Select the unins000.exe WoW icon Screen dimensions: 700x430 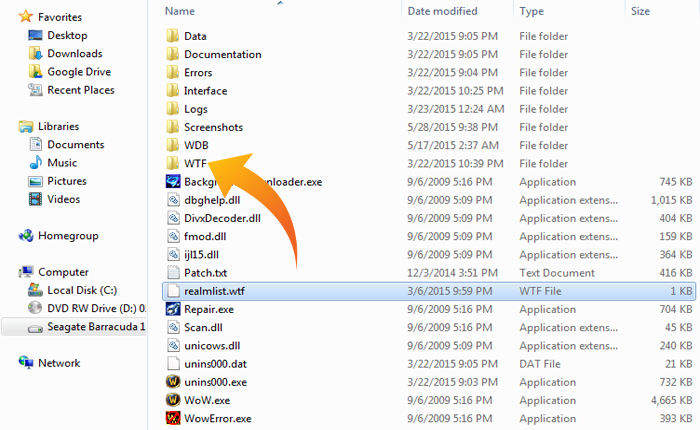click(x=173, y=382)
